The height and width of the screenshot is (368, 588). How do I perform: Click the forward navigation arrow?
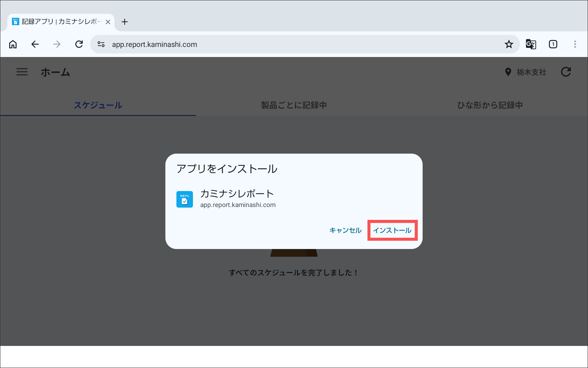click(x=57, y=44)
